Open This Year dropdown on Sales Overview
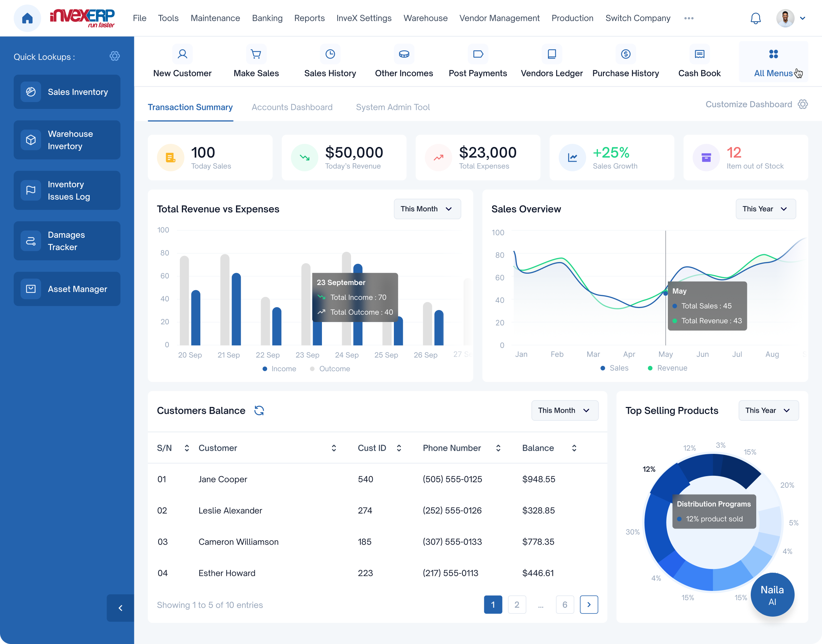822x644 pixels. click(765, 209)
